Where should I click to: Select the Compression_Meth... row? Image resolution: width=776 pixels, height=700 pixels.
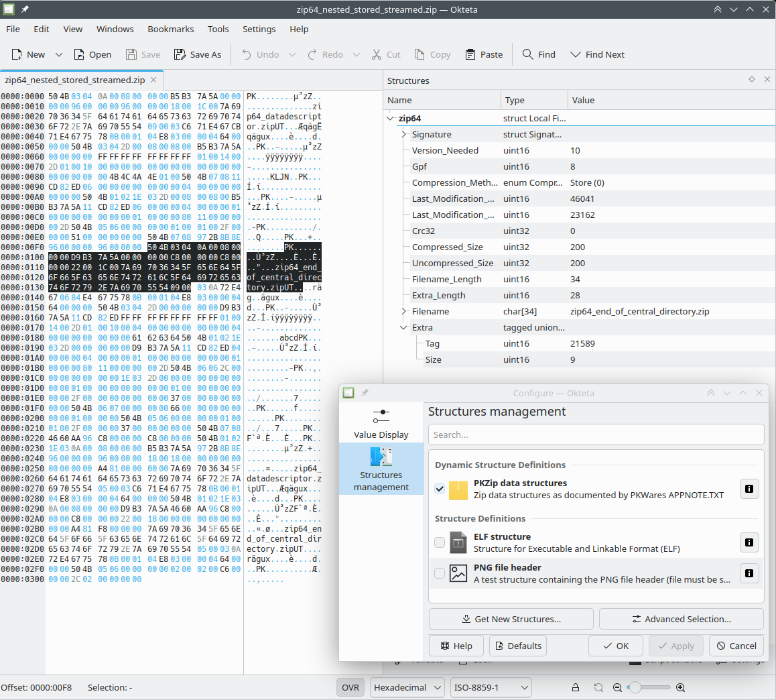pos(580,182)
